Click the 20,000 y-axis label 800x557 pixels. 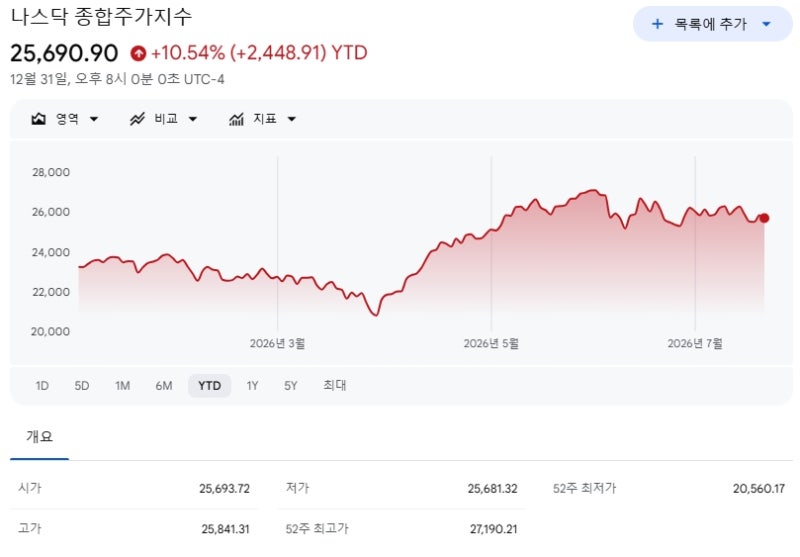pos(51,332)
